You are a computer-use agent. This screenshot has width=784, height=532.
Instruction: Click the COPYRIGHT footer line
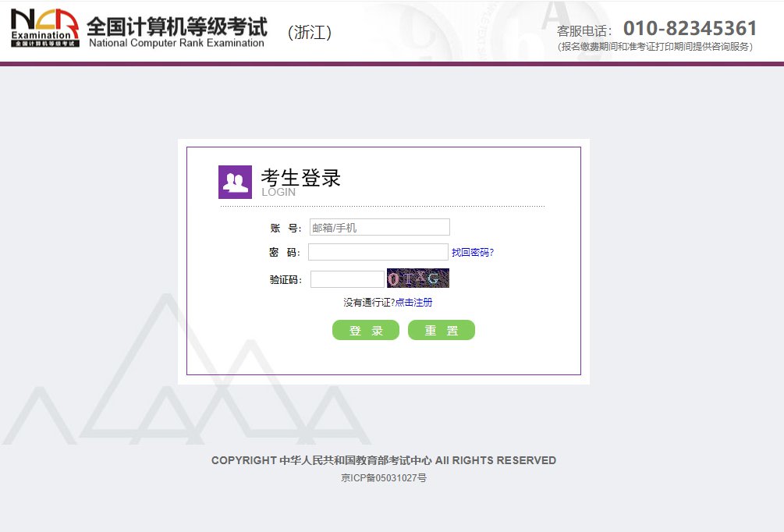384,460
